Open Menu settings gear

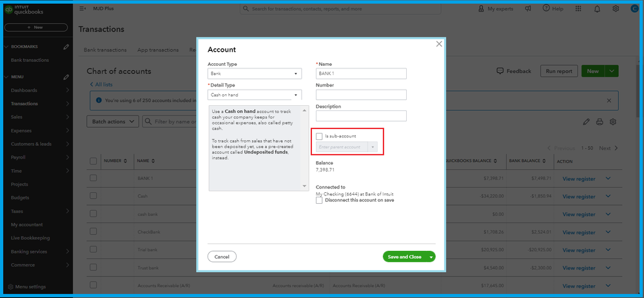(x=11, y=287)
